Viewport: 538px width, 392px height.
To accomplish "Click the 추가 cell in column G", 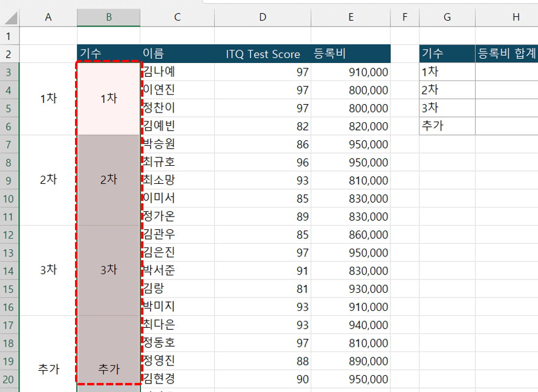I will tap(447, 126).
